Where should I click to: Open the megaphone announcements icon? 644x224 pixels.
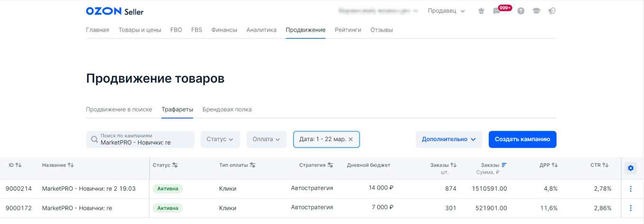pos(552,11)
